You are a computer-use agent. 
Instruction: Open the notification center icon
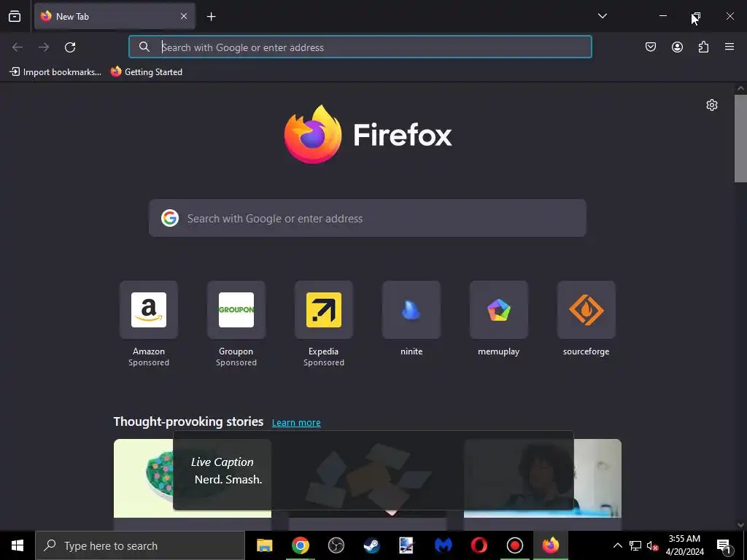pos(723,545)
